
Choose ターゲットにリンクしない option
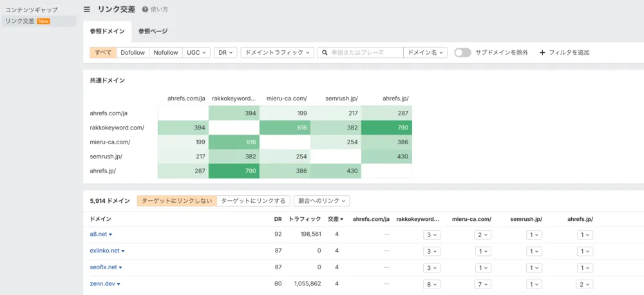176,201
